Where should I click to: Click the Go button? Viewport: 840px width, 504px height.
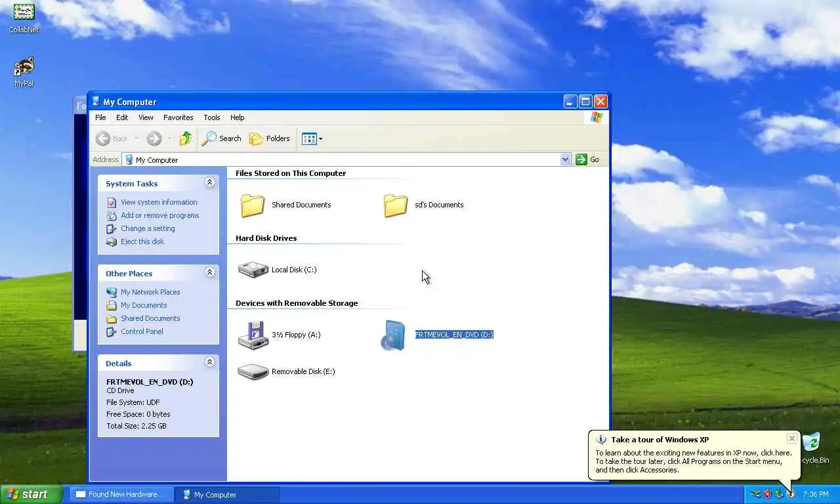(587, 159)
